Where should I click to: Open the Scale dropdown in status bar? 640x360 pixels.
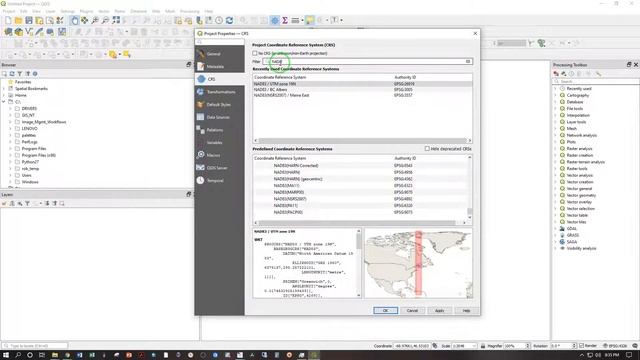click(x=474, y=346)
